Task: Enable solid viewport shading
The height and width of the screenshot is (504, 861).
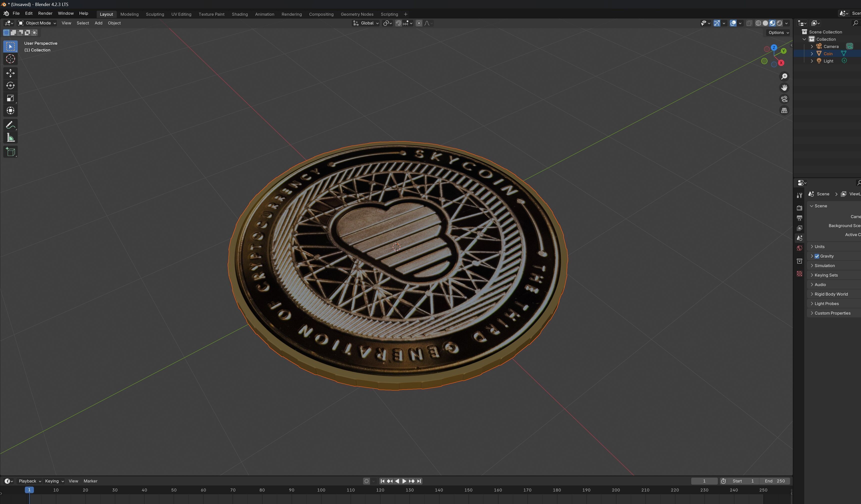Action: pyautogui.click(x=765, y=23)
